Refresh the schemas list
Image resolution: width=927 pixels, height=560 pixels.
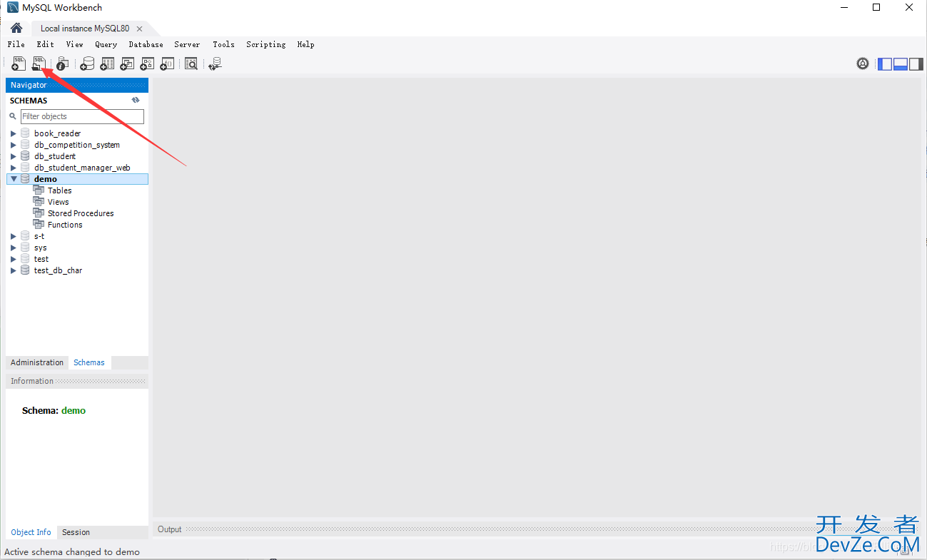136,101
